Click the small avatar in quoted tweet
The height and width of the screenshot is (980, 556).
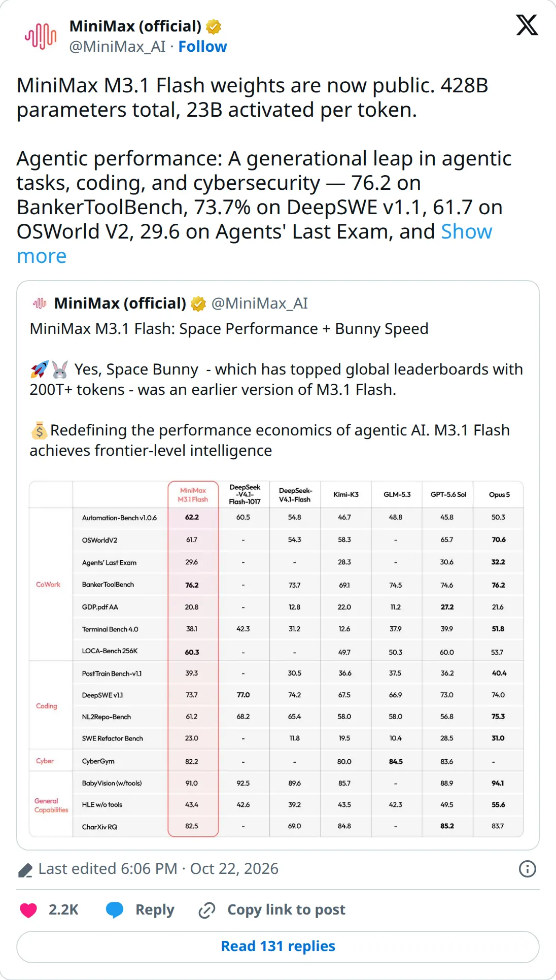coord(40,303)
